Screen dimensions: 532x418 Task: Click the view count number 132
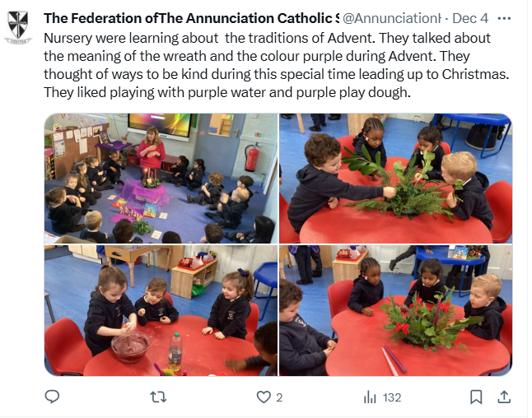point(392,397)
